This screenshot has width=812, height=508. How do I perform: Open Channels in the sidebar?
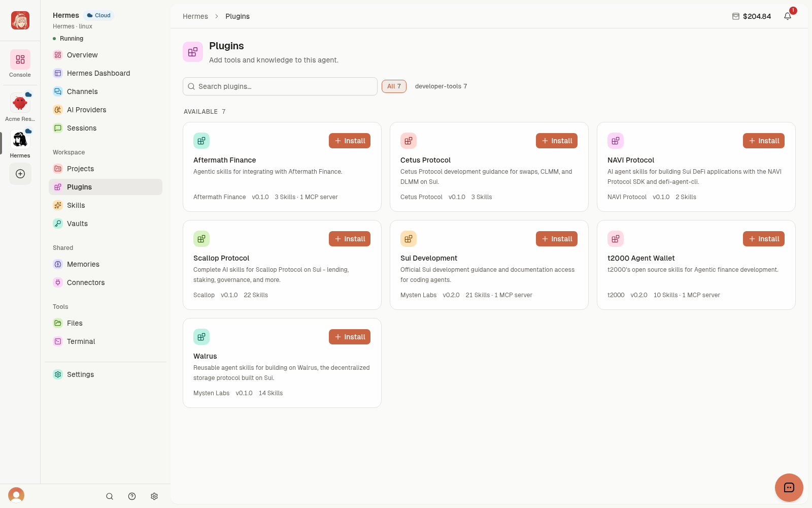coord(106,91)
